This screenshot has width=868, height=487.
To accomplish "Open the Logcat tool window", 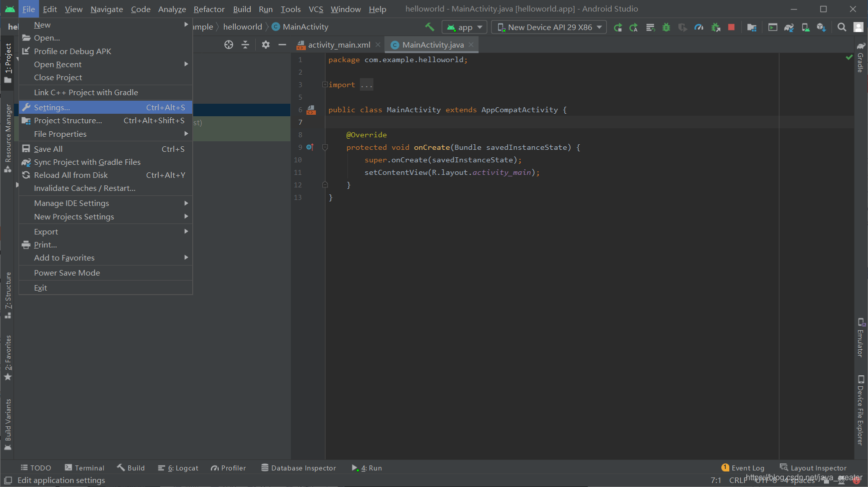I will pyautogui.click(x=178, y=468).
